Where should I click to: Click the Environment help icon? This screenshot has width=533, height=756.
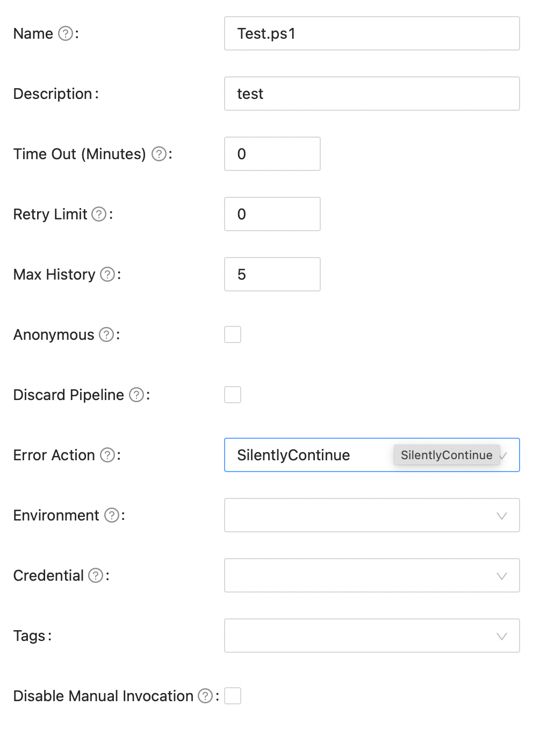(x=111, y=515)
